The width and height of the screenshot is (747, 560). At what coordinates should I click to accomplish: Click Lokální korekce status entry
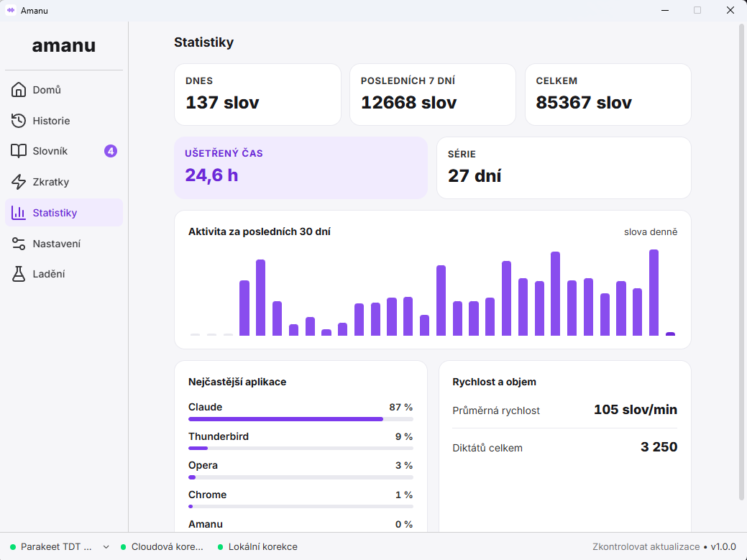point(257,546)
